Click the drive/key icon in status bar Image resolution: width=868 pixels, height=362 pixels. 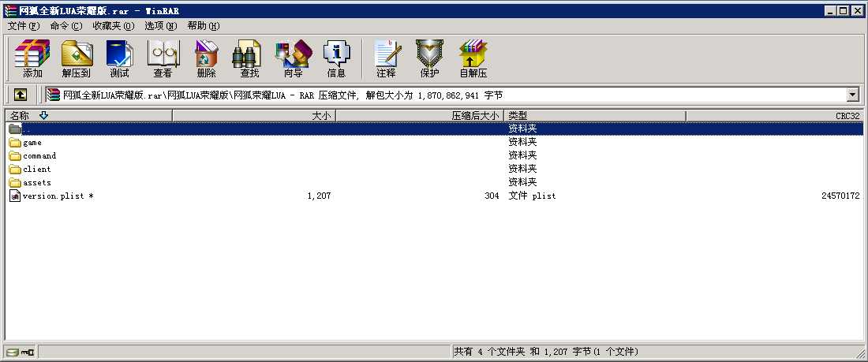[20, 352]
